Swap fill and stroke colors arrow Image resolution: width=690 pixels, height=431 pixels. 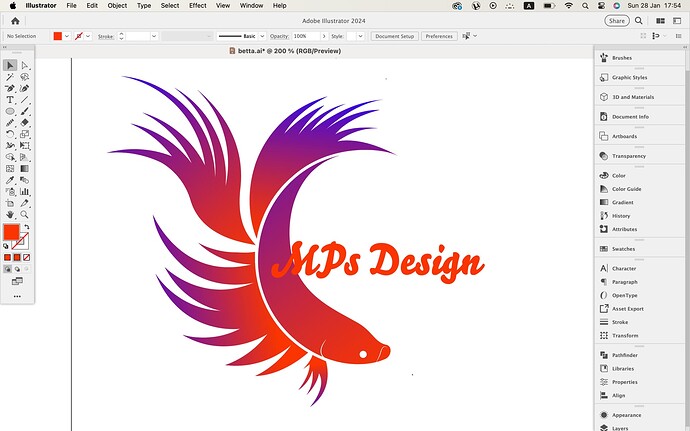(x=27, y=227)
